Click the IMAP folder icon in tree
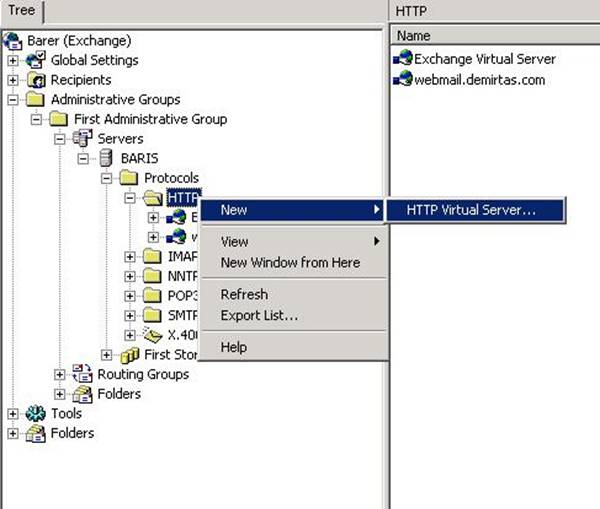This screenshot has width=600, height=509. (x=152, y=256)
